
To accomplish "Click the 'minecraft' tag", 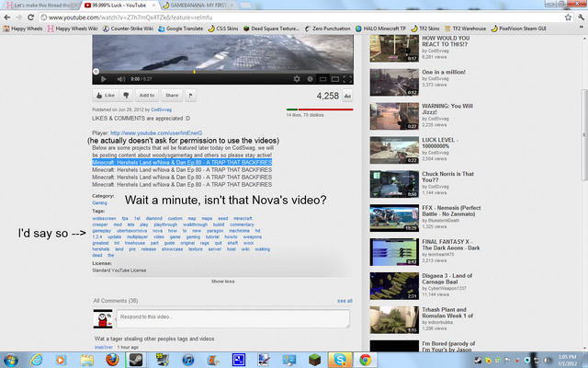I will coord(243,218).
